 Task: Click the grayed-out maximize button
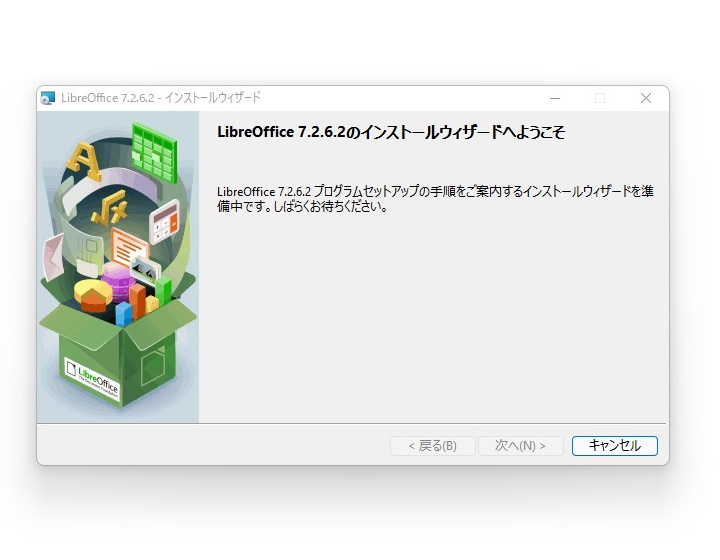click(x=600, y=98)
